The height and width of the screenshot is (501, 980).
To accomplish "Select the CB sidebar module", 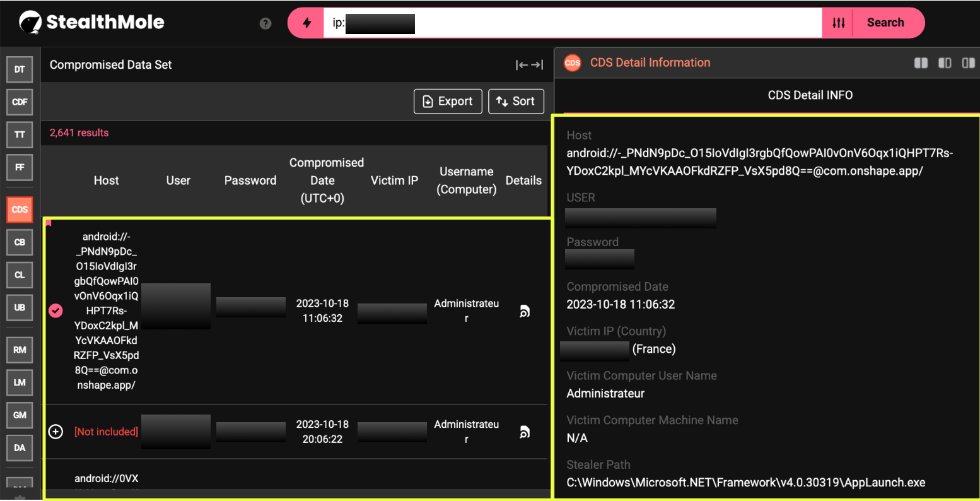I will point(20,242).
